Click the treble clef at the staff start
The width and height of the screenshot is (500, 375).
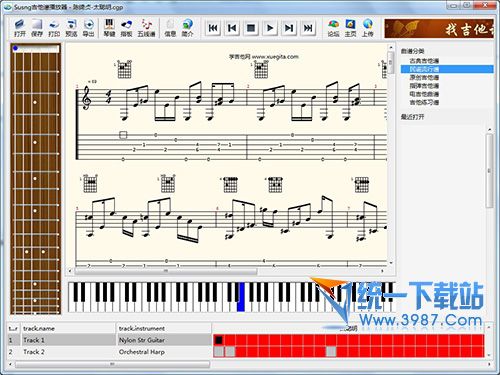click(87, 98)
